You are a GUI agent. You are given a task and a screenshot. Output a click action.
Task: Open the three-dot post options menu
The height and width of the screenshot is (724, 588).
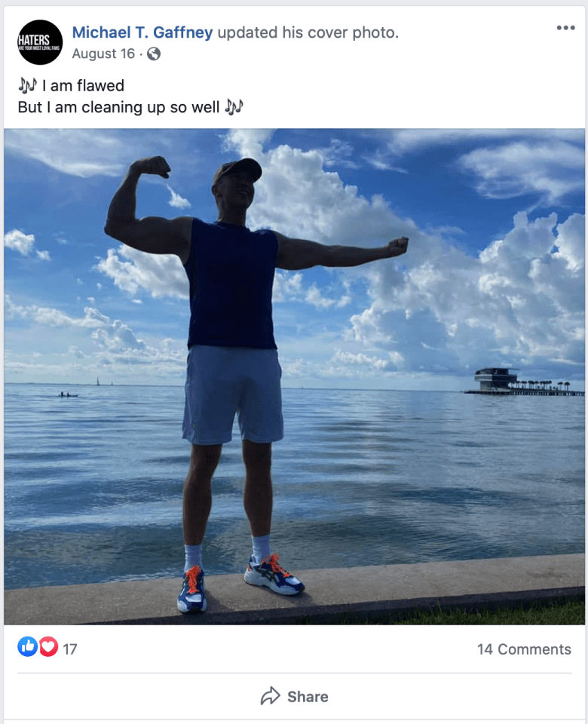(565, 28)
